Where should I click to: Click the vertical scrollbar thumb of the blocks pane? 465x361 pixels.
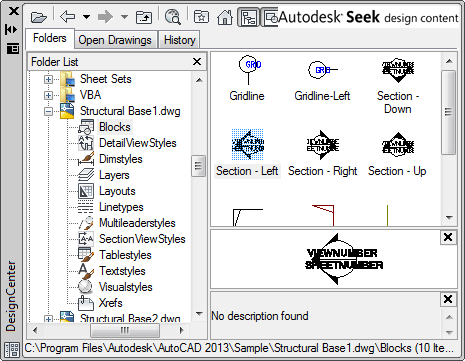(x=449, y=112)
